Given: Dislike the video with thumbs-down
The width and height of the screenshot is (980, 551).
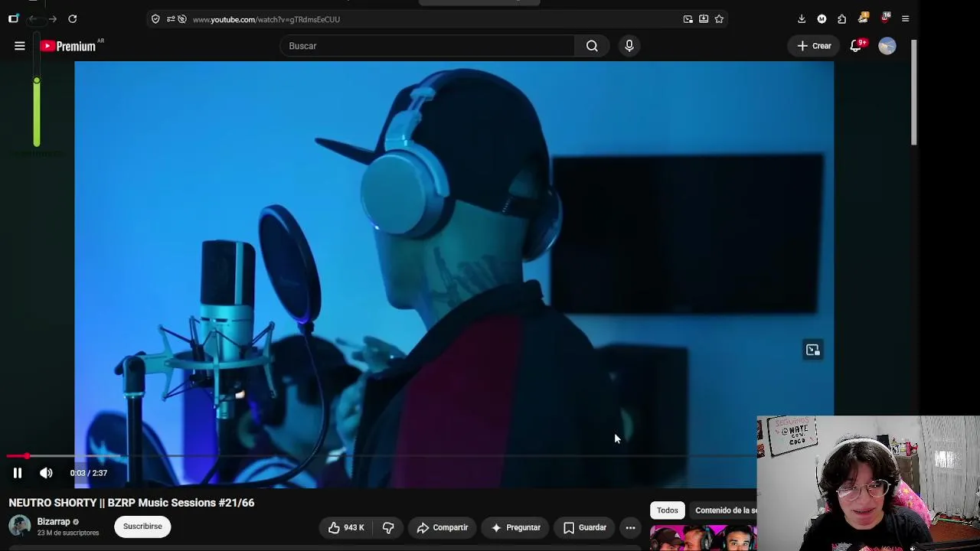Looking at the screenshot, I should (x=388, y=527).
